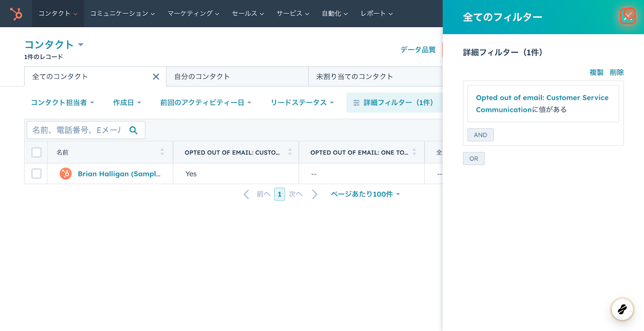
Task: Edit the Opted out of email filter
Action: click(543, 103)
